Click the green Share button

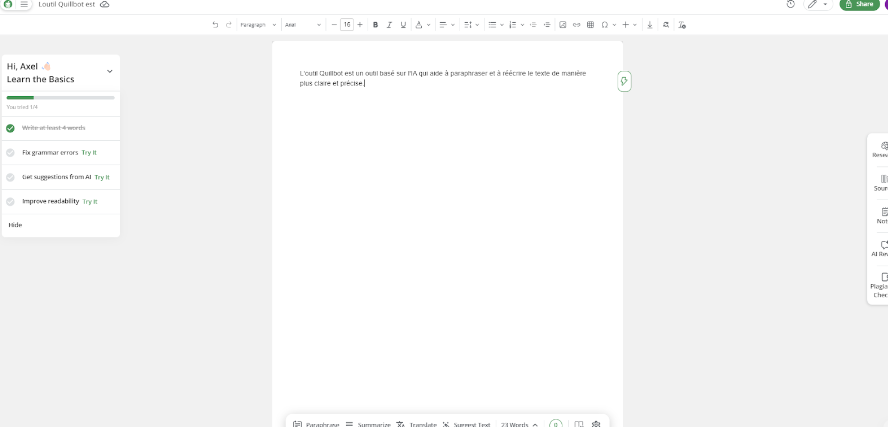coord(859,4)
